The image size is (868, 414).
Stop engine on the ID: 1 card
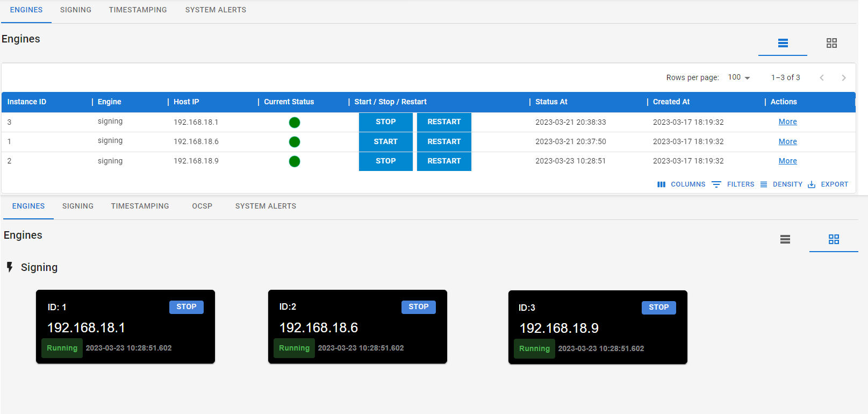(x=186, y=307)
